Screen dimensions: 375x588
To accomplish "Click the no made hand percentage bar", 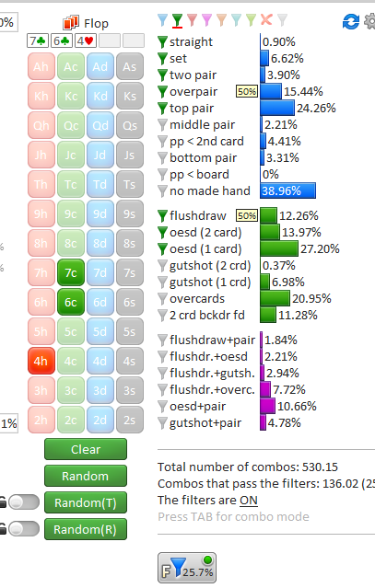I will (x=287, y=190).
